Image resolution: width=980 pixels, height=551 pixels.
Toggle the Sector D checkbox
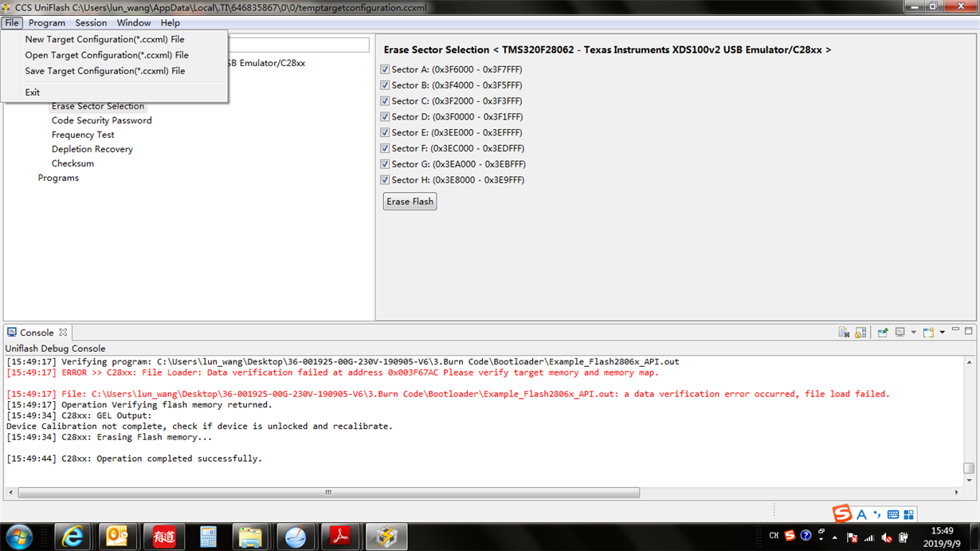(385, 117)
